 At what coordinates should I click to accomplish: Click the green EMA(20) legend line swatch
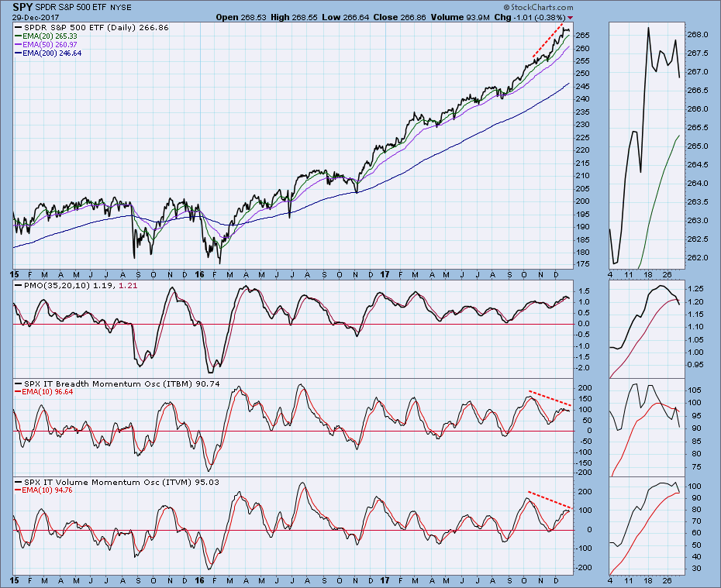click(x=18, y=36)
